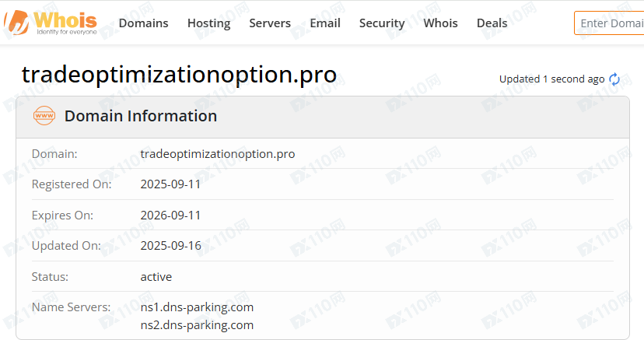
Task: Open the Deals page
Action: pyautogui.click(x=492, y=23)
